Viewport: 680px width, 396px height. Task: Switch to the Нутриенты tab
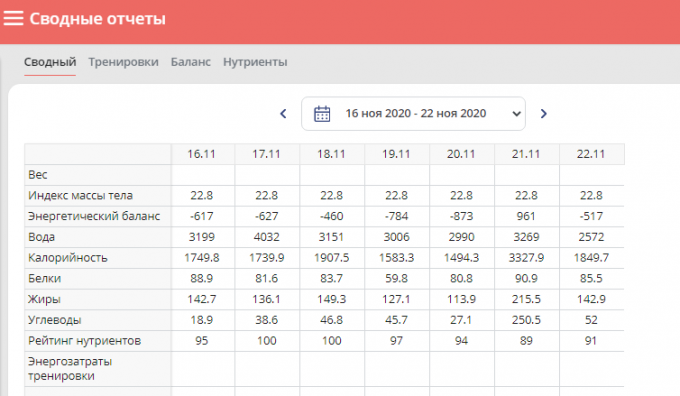[255, 62]
